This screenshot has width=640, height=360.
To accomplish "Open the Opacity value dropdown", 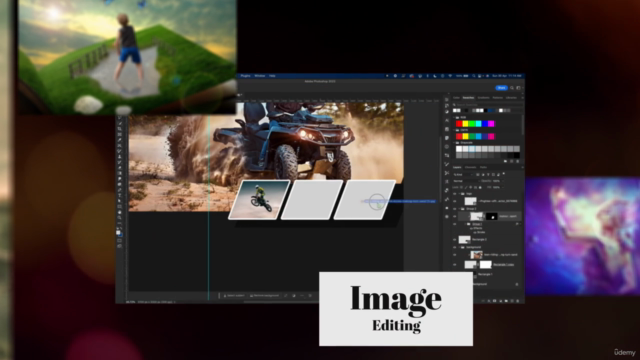I will coord(503,181).
